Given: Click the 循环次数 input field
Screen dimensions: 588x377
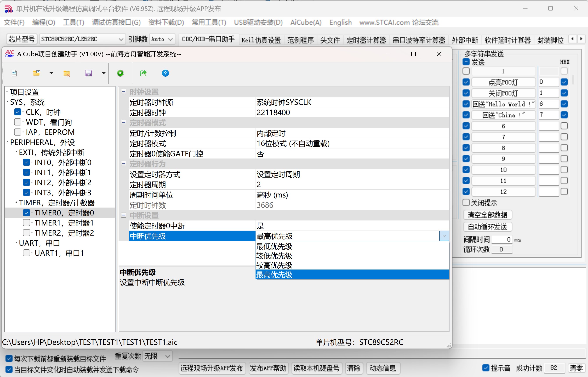Looking at the screenshot, I should 502,249.
